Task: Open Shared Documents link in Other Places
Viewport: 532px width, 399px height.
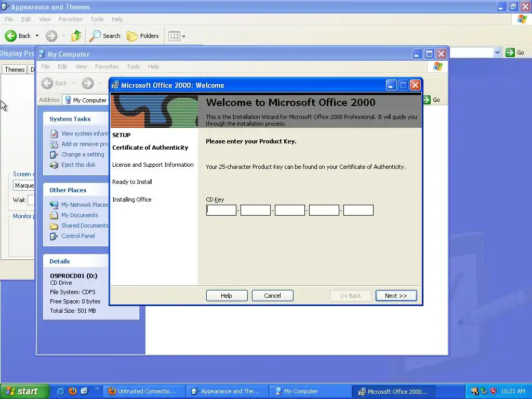Action: click(85, 225)
